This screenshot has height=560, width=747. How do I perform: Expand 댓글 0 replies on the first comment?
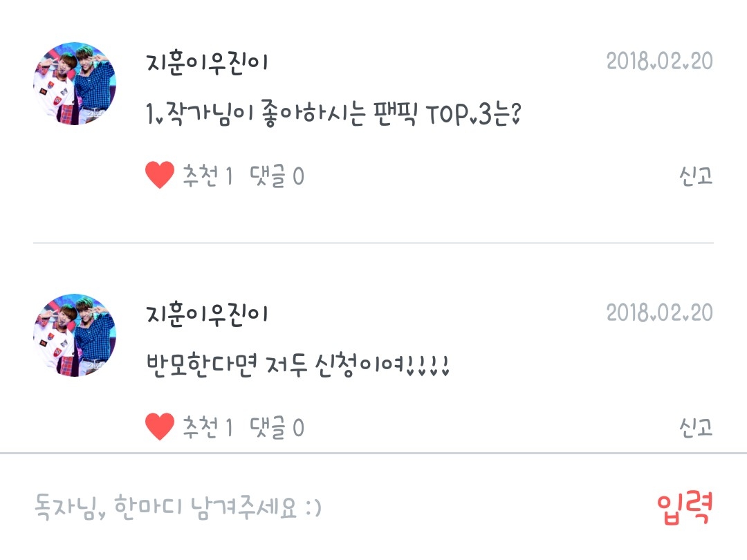[277, 176]
